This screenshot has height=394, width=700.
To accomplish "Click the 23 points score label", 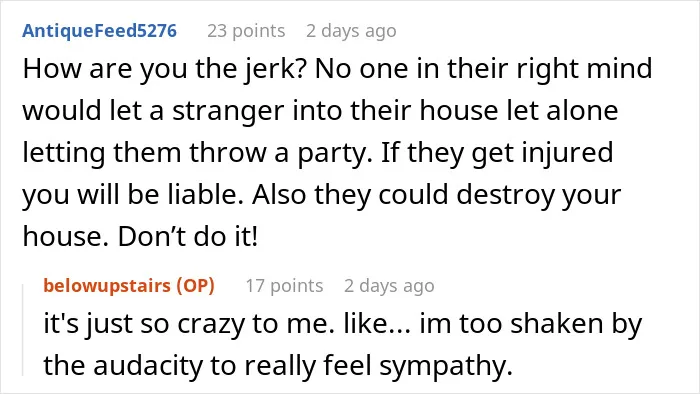I will click(246, 31).
